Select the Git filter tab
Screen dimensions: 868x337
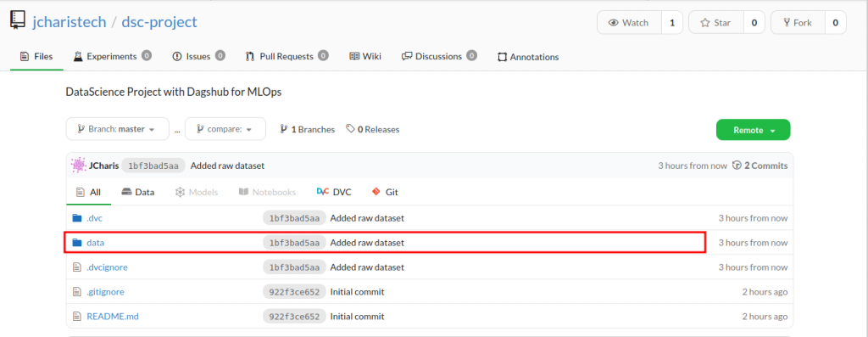point(385,192)
